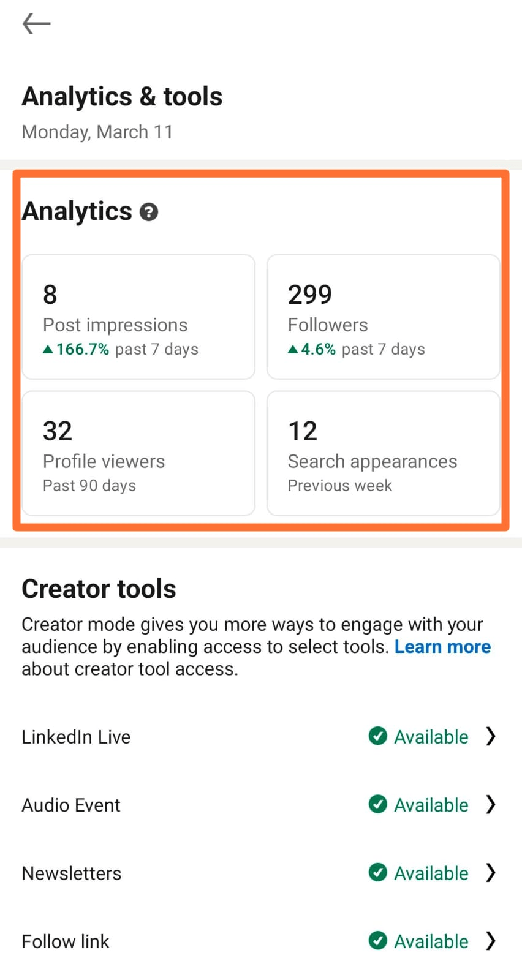The image size is (522, 980).
Task: Open the Analytics help question mark icon
Action: pos(149,212)
